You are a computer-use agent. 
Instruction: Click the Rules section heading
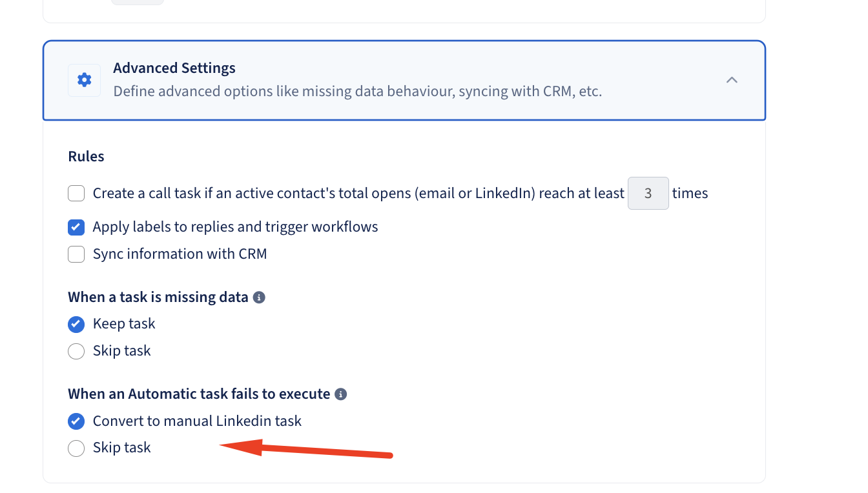click(x=86, y=157)
